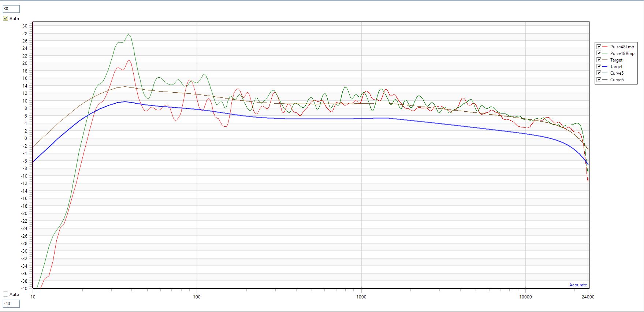644x312 pixels.
Task: Click the thick blue line sample beside Target
Action: tap(605, 67)
